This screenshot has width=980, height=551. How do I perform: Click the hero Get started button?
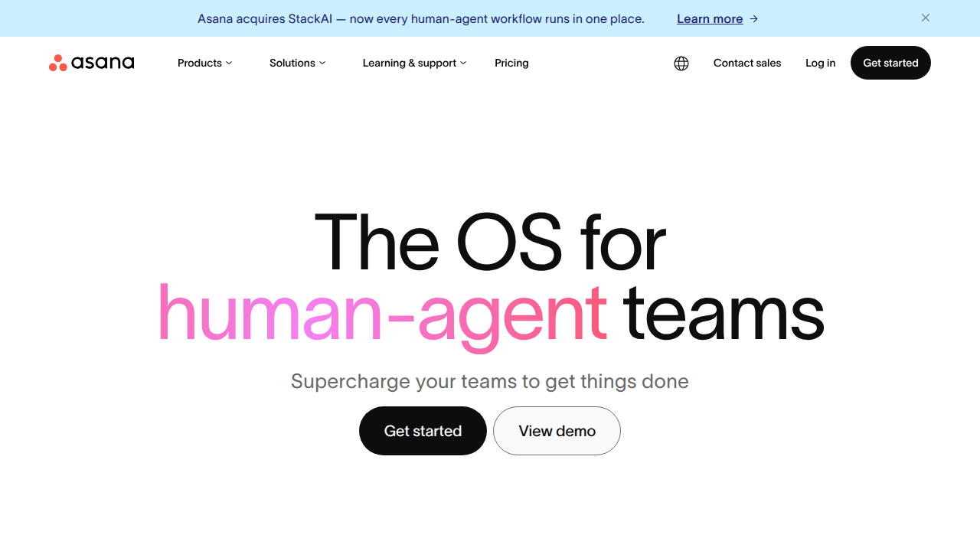pos(423,431)
